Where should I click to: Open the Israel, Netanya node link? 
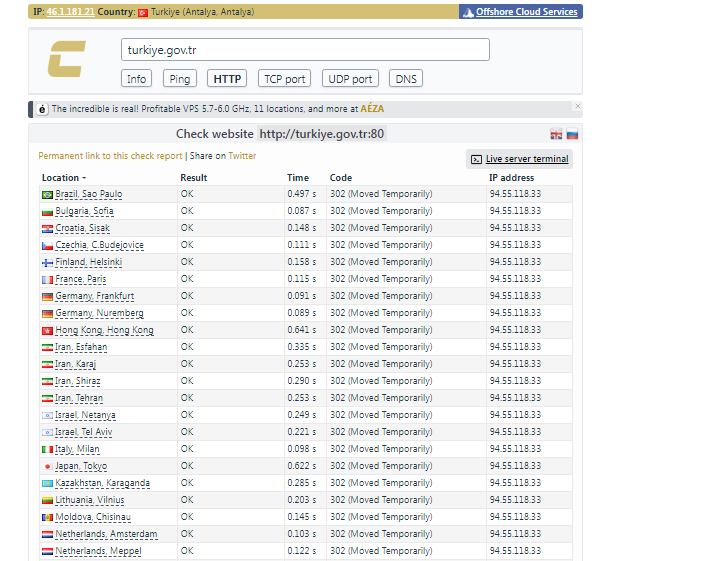(x=85, y=415)
